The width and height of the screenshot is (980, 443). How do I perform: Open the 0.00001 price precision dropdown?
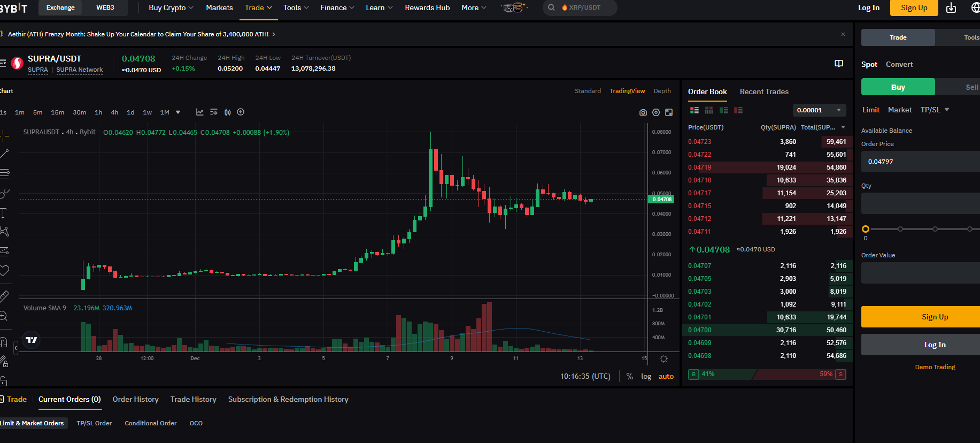[x=819, y=110]
